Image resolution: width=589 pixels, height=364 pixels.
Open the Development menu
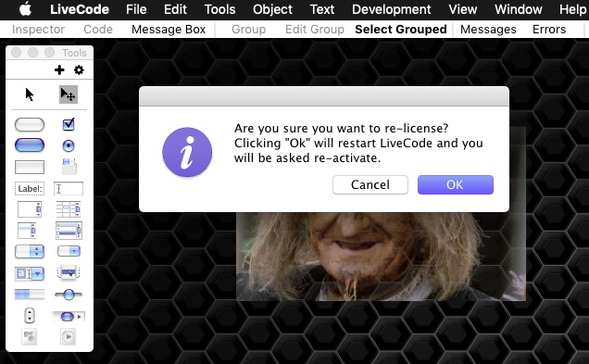[x=392, y=9]
